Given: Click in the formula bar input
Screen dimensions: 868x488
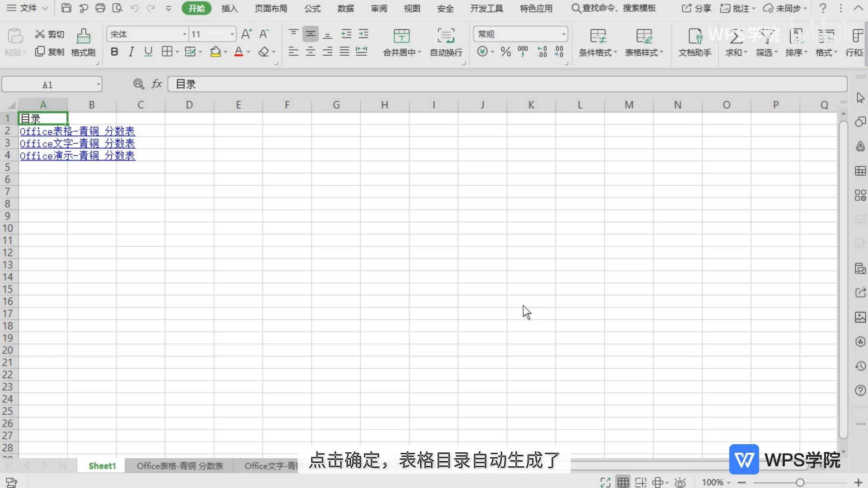Looking at the screenshot, I should [x=507, y=84].
